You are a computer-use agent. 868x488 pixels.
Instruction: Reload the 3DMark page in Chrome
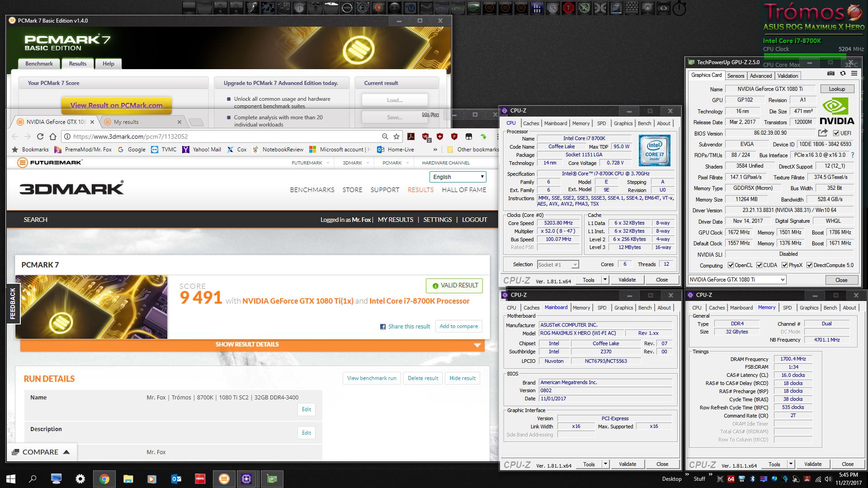tap(40, 136)
